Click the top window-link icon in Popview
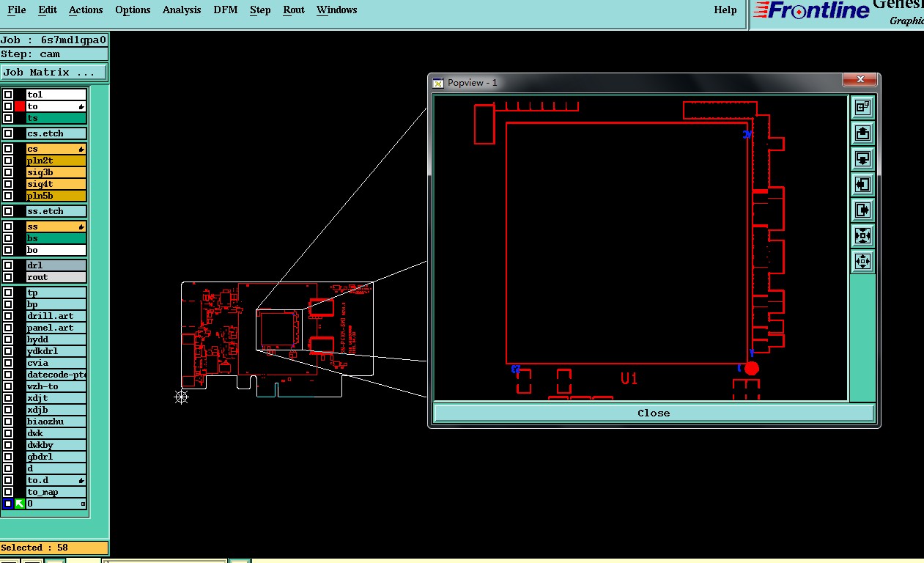The width and height of the screenshot is (924, 563). coord(862,107)
